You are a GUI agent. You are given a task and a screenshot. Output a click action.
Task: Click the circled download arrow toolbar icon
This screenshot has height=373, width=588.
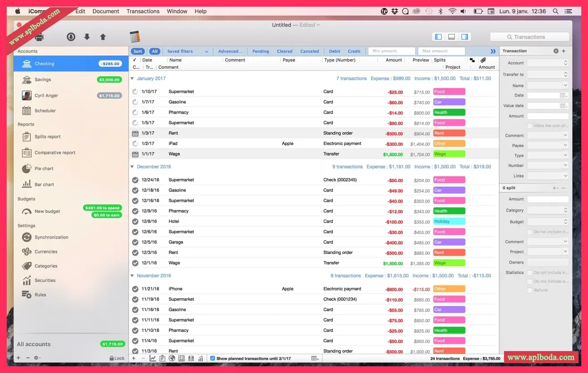[71, 37]
